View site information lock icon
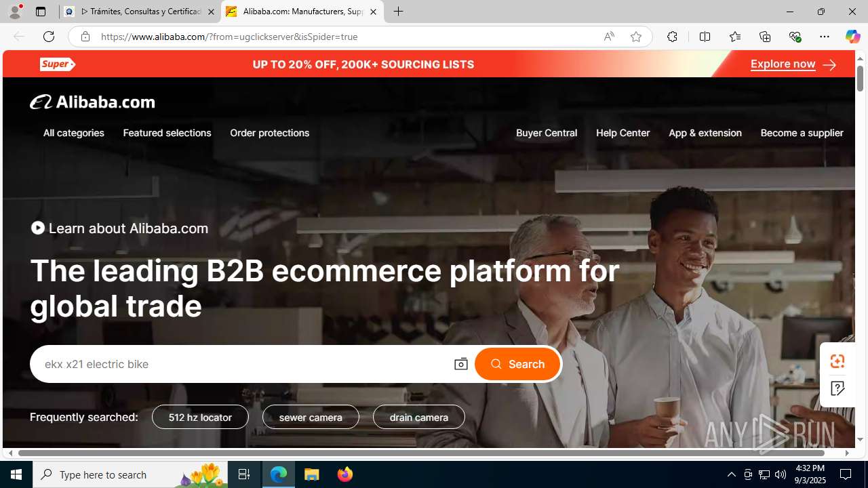The width and height of the screenshot is (868, 488). click(x=85, y=37)
